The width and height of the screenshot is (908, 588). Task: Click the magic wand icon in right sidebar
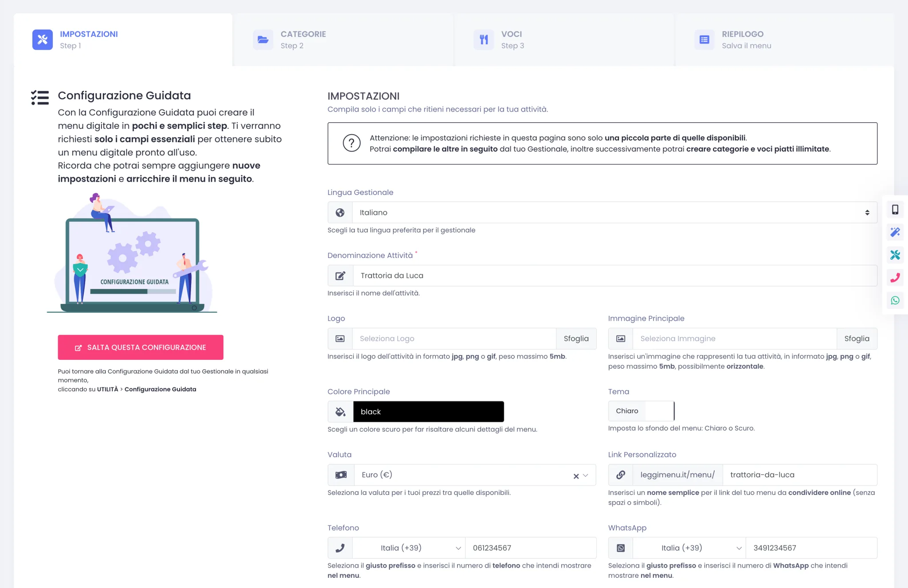895,232
